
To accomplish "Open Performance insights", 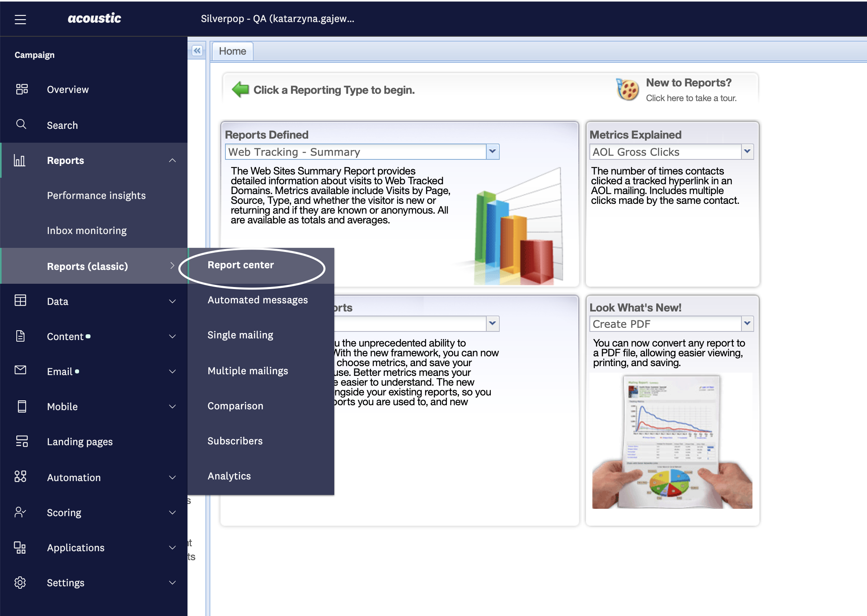I will click(96, 196).
